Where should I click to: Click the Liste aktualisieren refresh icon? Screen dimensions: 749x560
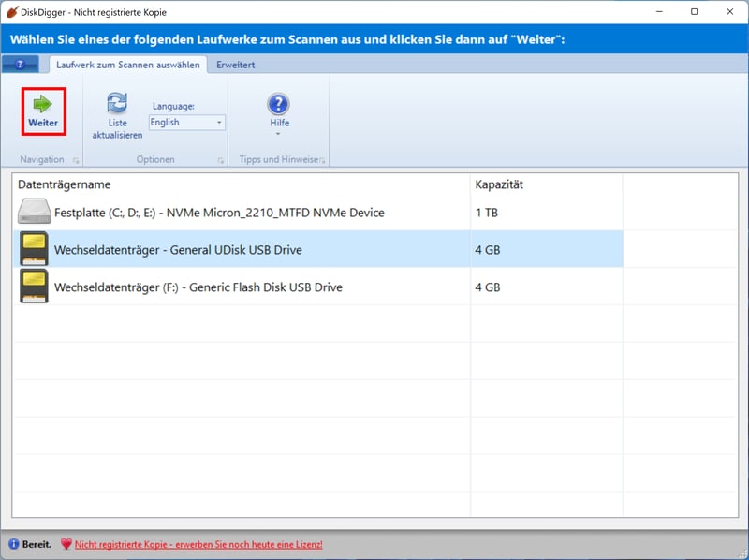pyautogui.click(x=117, y=103)
